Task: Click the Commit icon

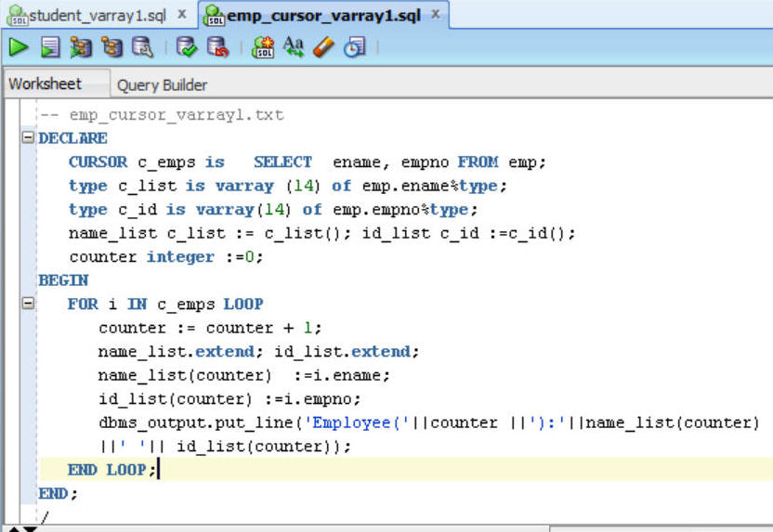Action: click(x=187, y=47)
